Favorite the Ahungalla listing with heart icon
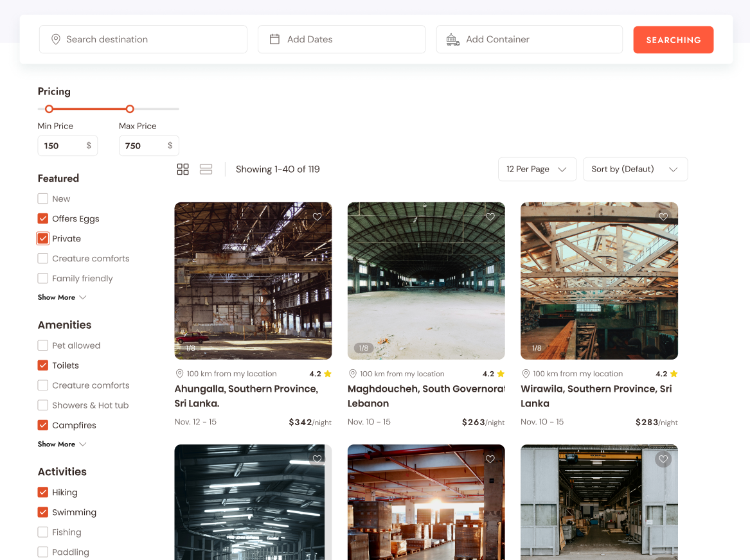 point(317,217)
